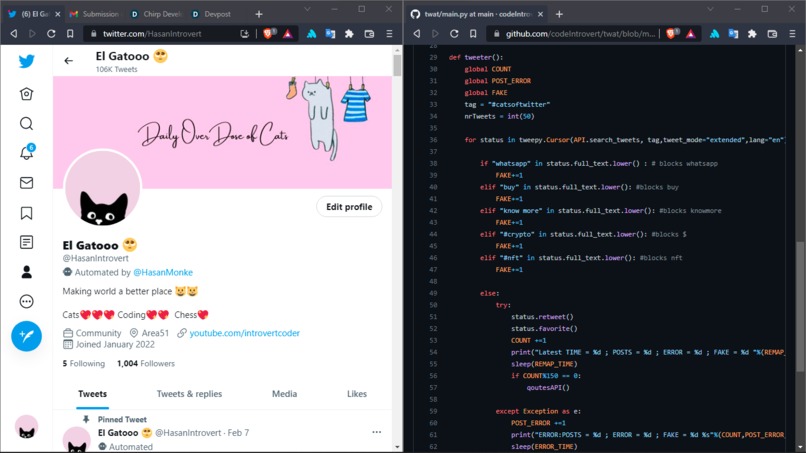Screen dimensions: 806x453
Task: Open Twitter Lists icon
Action: tap(27, 242)
